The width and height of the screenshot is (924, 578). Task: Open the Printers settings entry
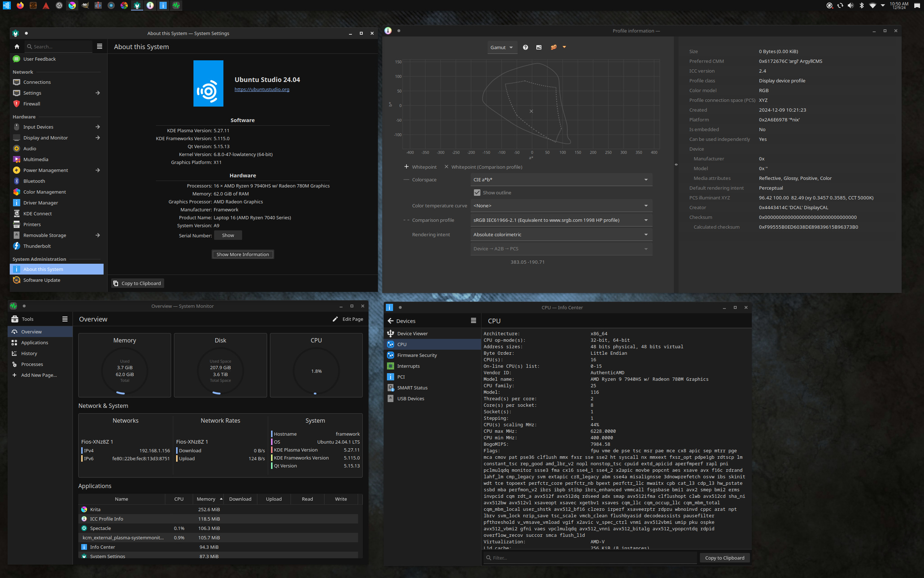click(57, 224)
